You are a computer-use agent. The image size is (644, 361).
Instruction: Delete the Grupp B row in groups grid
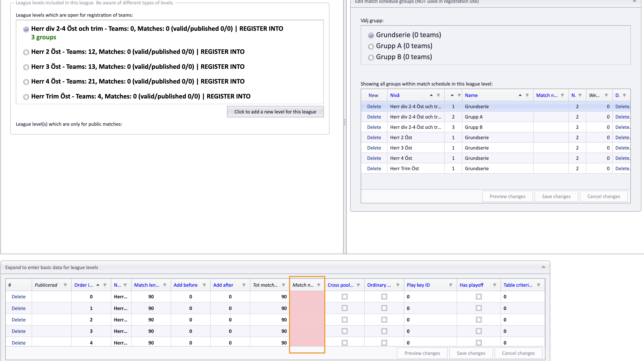coord(374,127)
